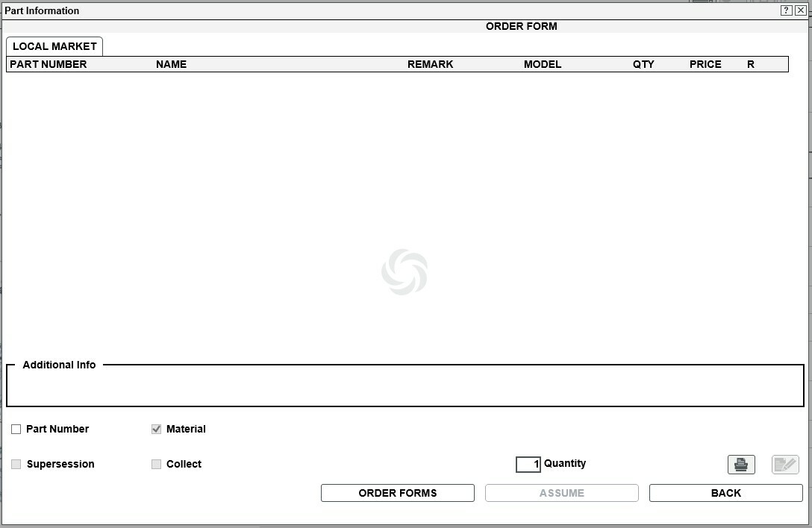Image resolution: width=812 pixels, height=528 pixels.
Task: Open ORDER FORMS button
Action: coord(398,493)
